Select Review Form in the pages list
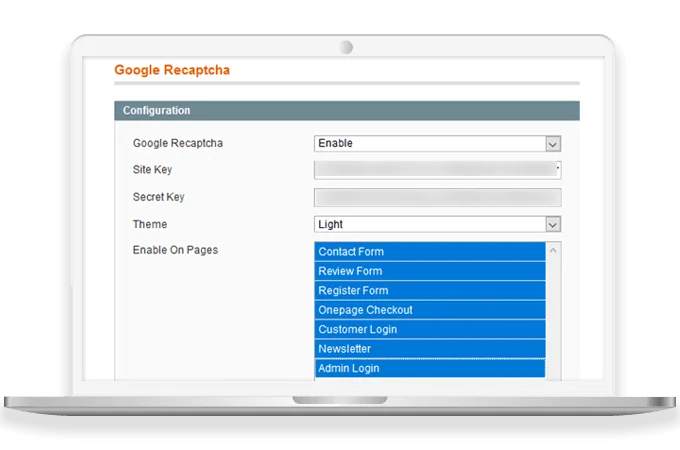The image size is (680, 450). coord(430,271)
